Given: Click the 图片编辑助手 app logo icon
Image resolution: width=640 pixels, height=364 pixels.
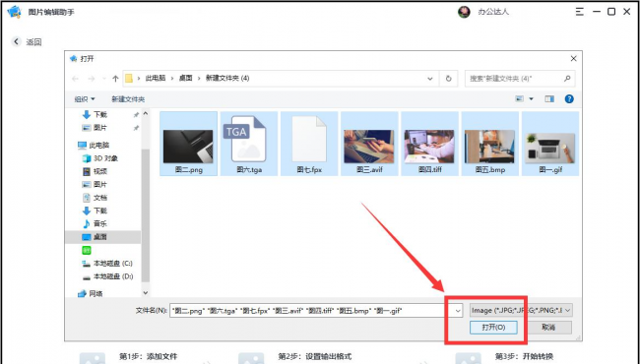Looking at the screenshot, I should click(15, 12).
